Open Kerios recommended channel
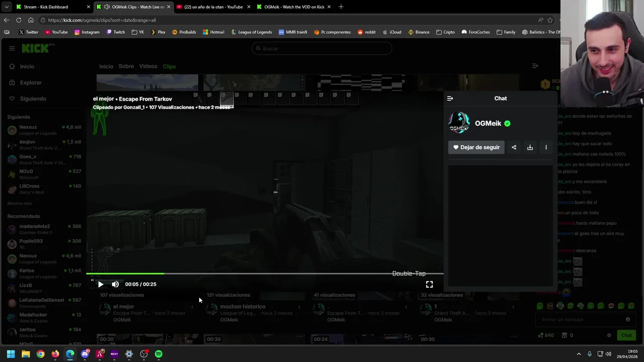This screenshot has width=644, height=362. point(44,274)
